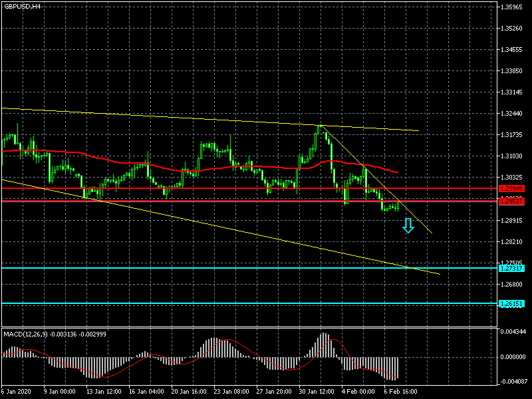Select the lowest cyan horizontal line
The width and height of the screenshot is (532, 399).
(x=199, y=304)
